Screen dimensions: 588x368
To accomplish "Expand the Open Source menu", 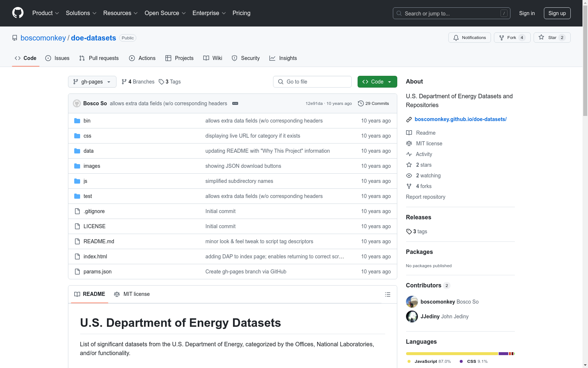I will tap(165, 13).
